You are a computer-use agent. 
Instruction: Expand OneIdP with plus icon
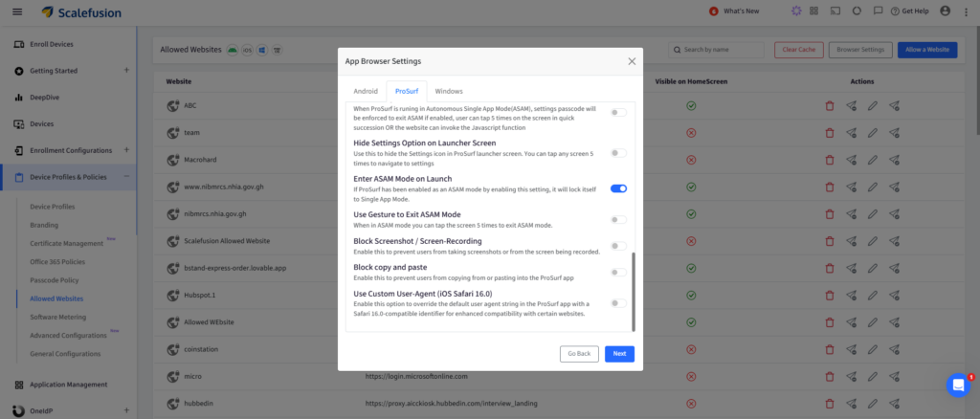(x=126, y=410)
